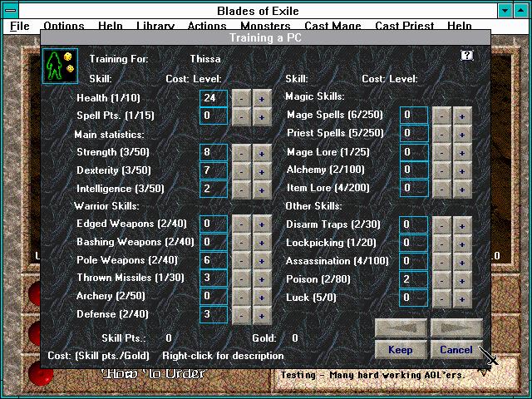Raise Pole Weapons with plus button
The width and height of the screenshot is (532, 399).
(x=262, y=261)
